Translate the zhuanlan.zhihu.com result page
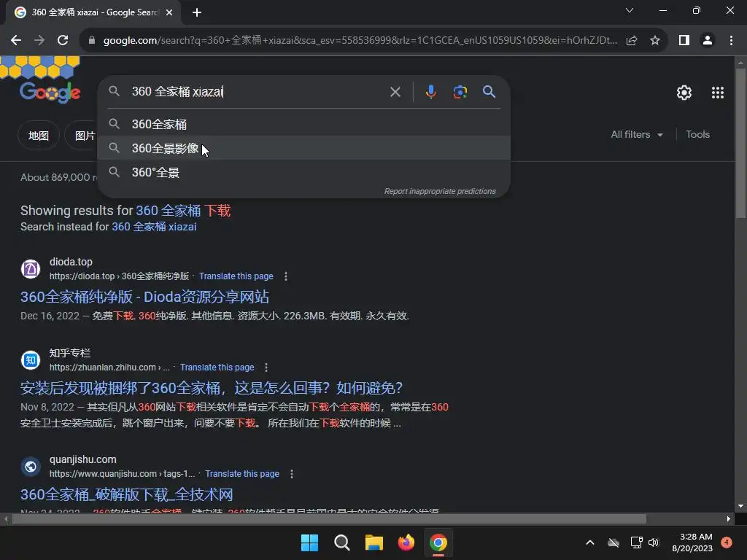The height and width of the screenshot is (560, 747). (217, 367)
